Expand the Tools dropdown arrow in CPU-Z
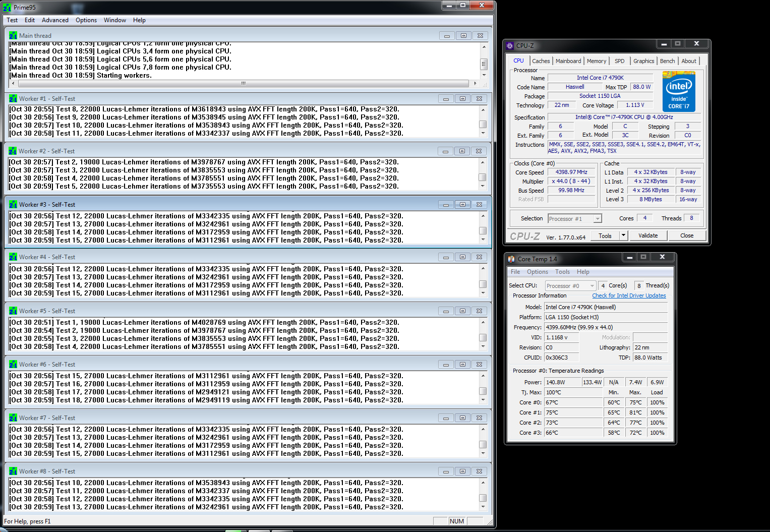Screen dimensions: 770x532 pyautogui.click(x=623, y=235)
